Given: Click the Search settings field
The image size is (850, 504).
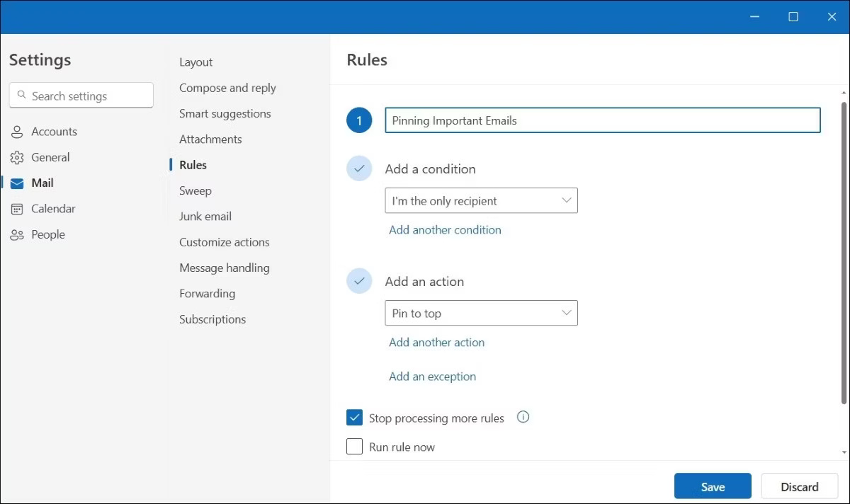Looking at the screenshot, I should pos(81,95).
